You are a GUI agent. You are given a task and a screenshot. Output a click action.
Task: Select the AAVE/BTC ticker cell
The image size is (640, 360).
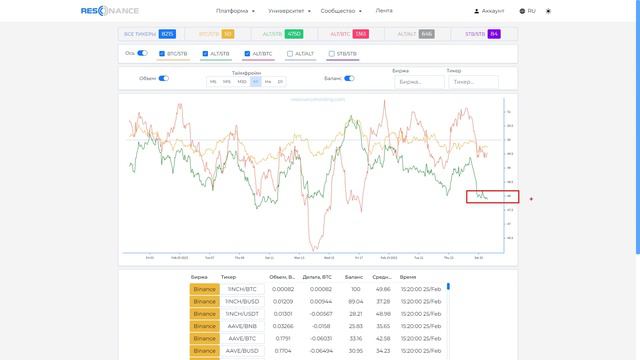pos(242,338)
